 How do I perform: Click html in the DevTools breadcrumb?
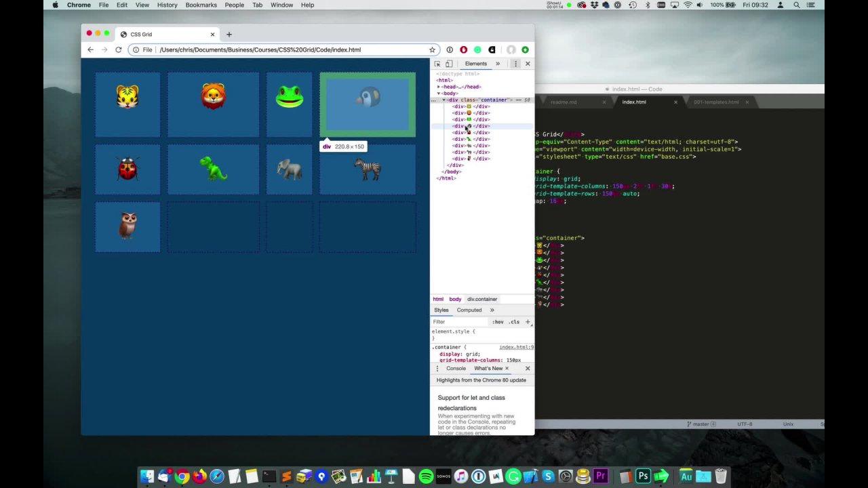tap(438, 299)
